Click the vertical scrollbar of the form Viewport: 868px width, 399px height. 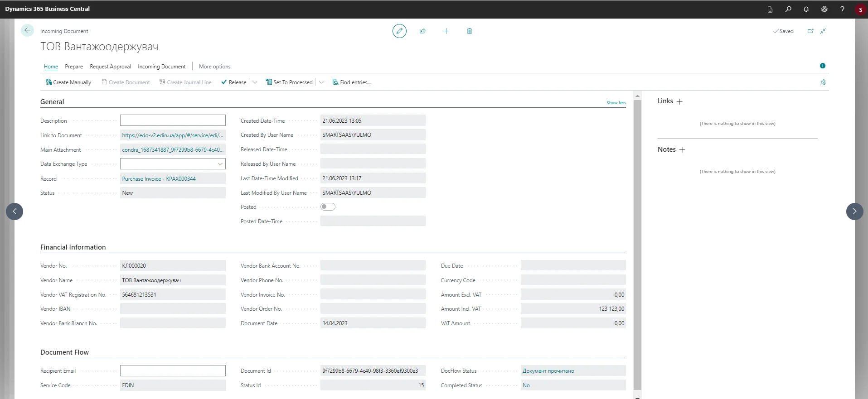pyautogui.click(x=637, y=245)
